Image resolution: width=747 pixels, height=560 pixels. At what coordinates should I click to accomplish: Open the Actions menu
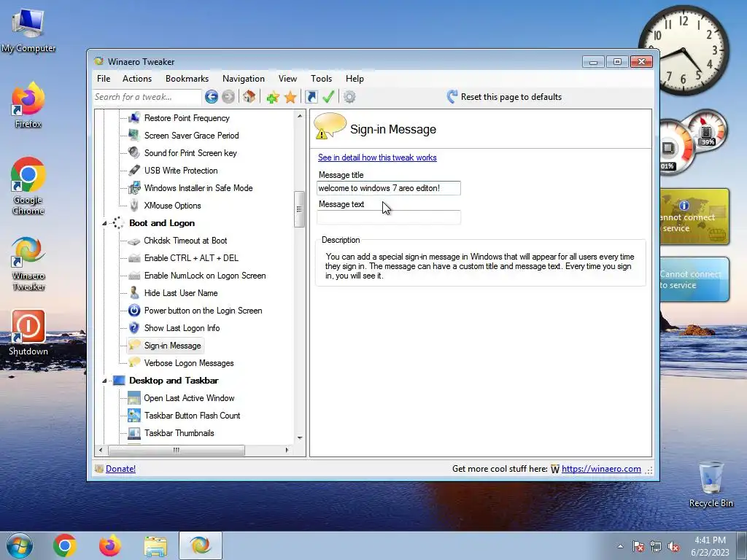point(136,79)
